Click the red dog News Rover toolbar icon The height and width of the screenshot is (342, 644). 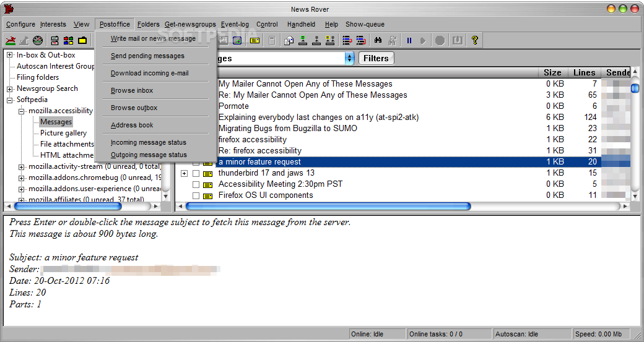pyautogui.click(x=11, y=40)
